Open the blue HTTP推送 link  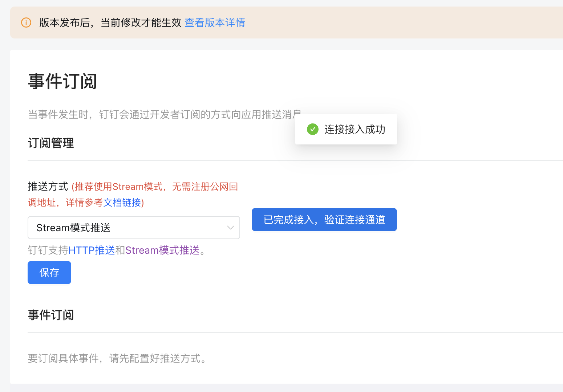(x=92, y=250)
